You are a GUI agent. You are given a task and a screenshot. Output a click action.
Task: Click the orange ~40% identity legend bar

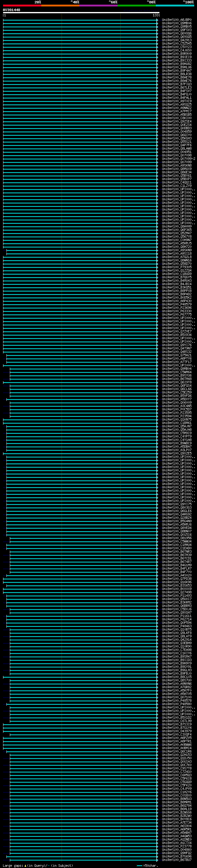click(60, 6)
